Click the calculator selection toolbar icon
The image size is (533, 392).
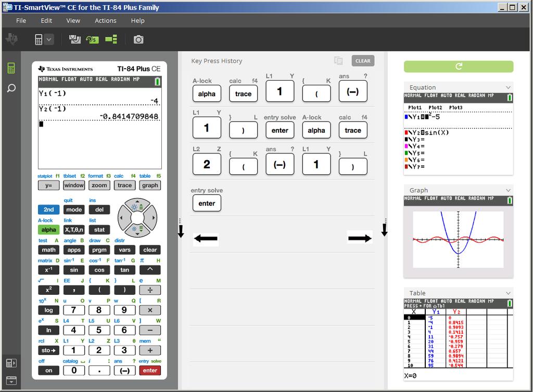tap(39, 40)
